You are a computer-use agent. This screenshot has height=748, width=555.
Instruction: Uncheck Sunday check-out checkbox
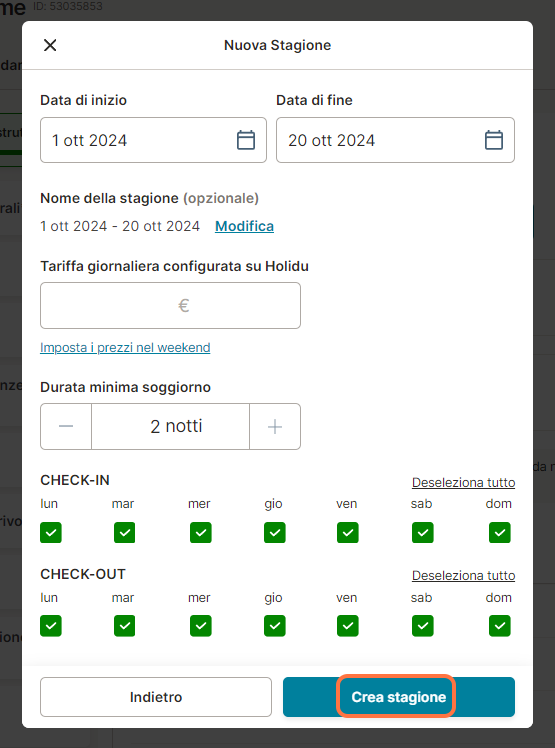[x=500, y=626]
